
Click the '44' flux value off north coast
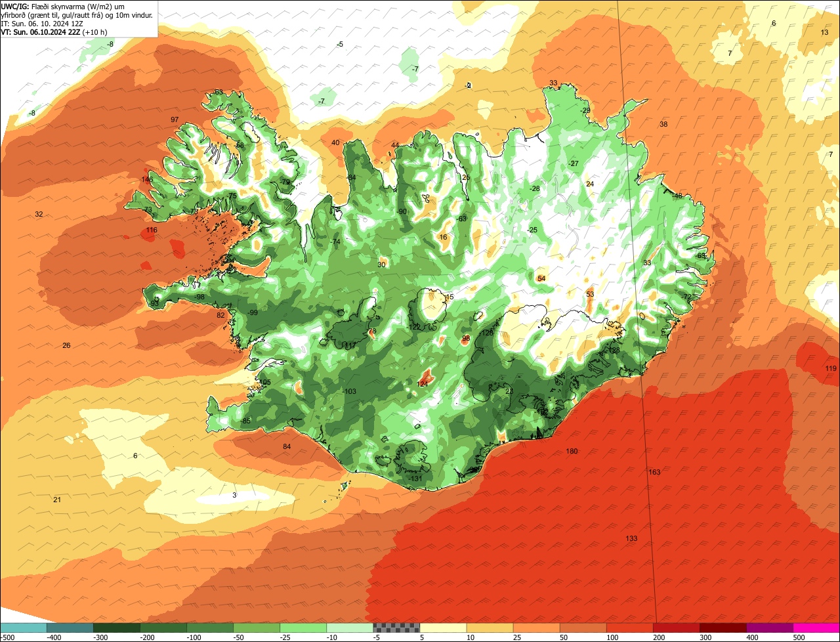(395, 145)
